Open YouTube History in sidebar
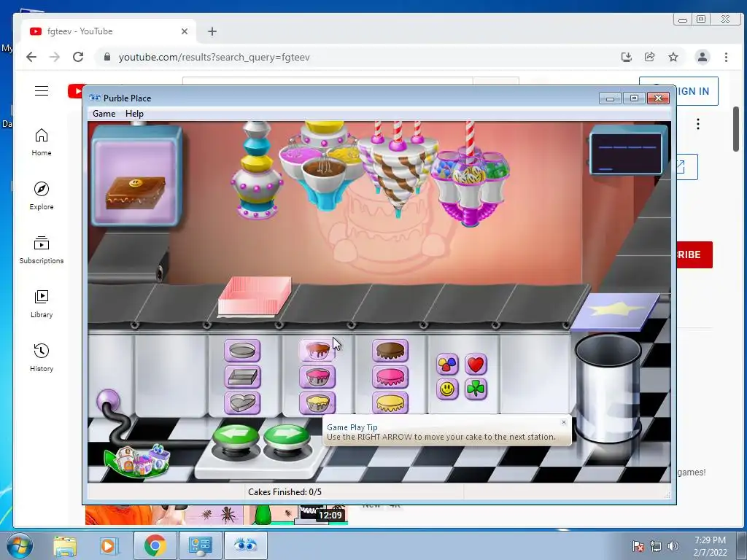Viewport: 747px width, 560px height. [x=42, y=357]
